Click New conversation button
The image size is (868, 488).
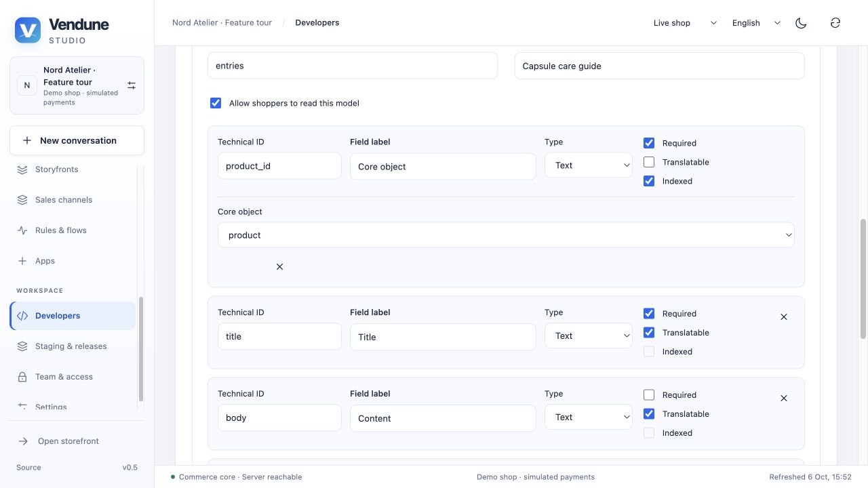pos(77,140)
